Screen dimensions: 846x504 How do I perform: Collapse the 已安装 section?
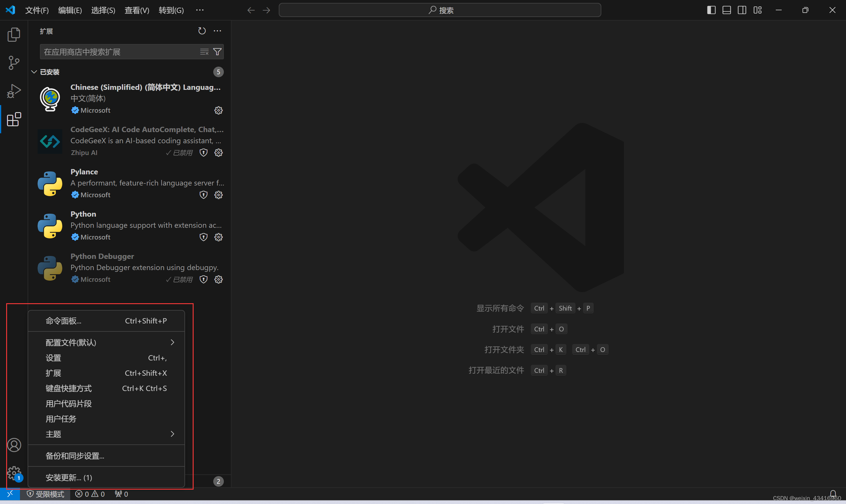click(x=34, y=72)
